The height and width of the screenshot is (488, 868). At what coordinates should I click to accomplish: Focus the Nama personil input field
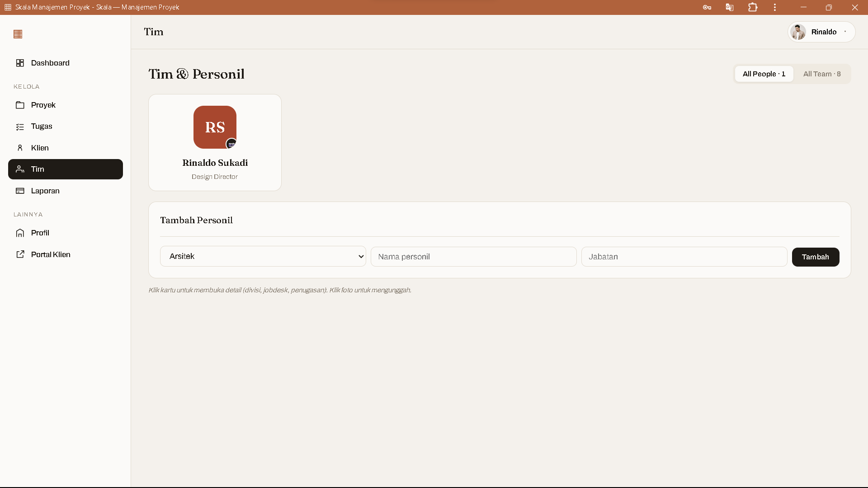click(x=474, y=257)
